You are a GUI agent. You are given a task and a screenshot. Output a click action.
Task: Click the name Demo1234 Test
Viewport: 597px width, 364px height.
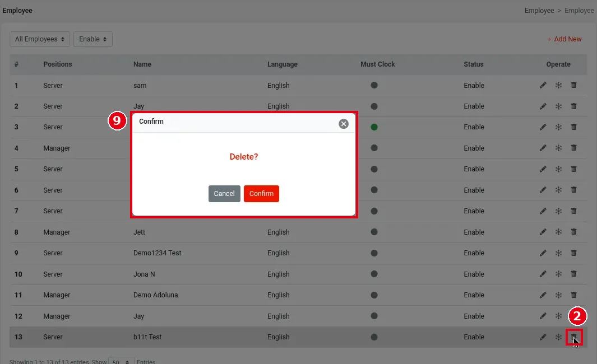[158, 253]
